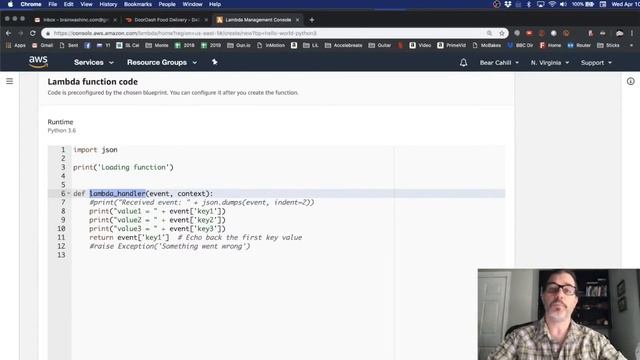Open the notifications bell in AWS header

[x=463, y=62]
